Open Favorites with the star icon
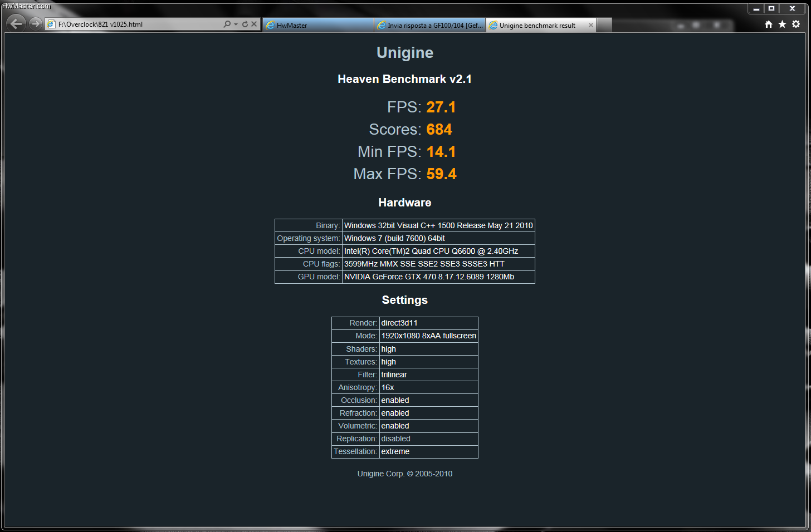The image size is (811, 532). tap(782, 24)
